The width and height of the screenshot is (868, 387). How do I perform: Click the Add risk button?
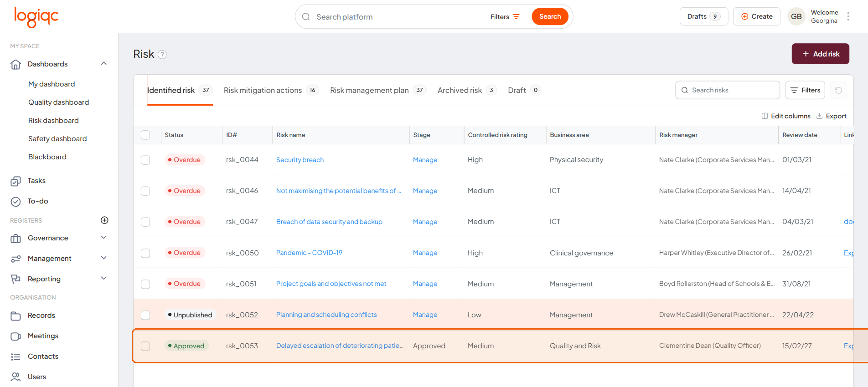[x=821, y=54]
